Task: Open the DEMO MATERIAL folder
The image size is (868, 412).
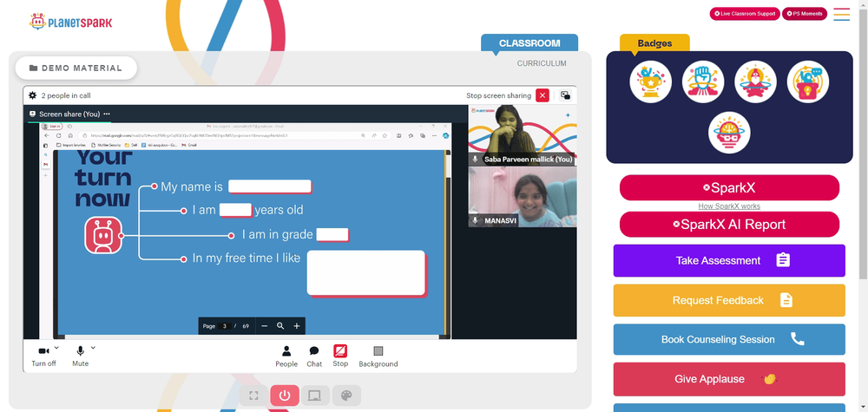Action: (76, 68)
